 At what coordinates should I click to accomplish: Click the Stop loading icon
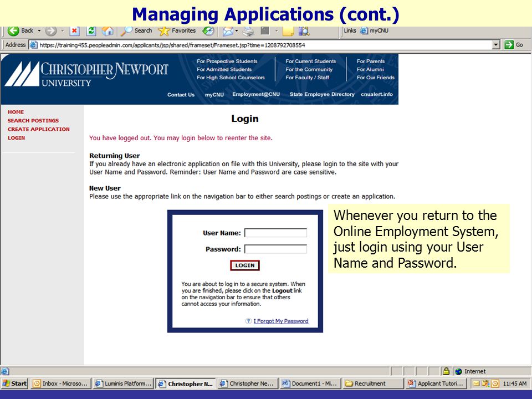coord(74,31)
